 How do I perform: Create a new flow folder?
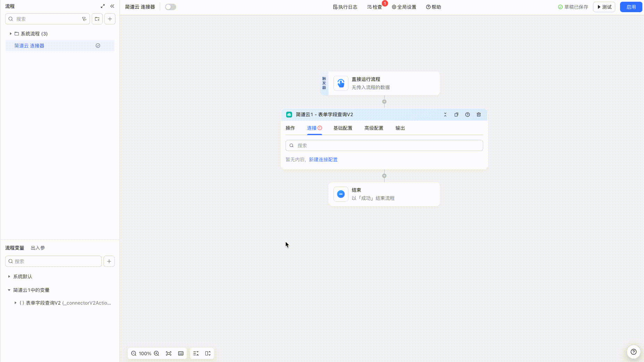97,19
